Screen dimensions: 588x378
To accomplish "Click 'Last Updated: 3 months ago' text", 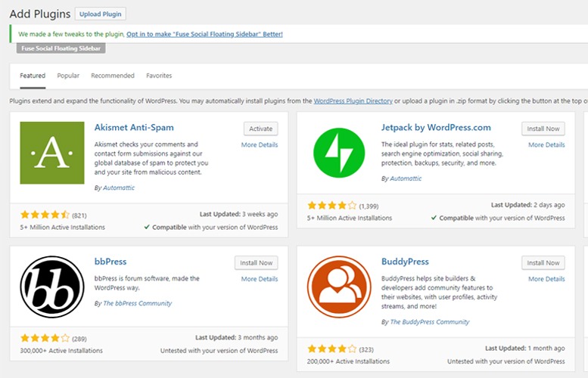I will click(x=236, y=337).
